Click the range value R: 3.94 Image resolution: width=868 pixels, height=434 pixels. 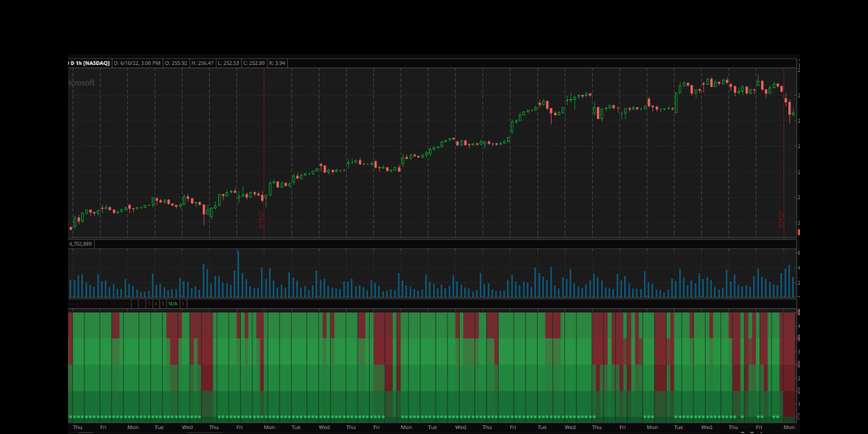pos(277,63)
